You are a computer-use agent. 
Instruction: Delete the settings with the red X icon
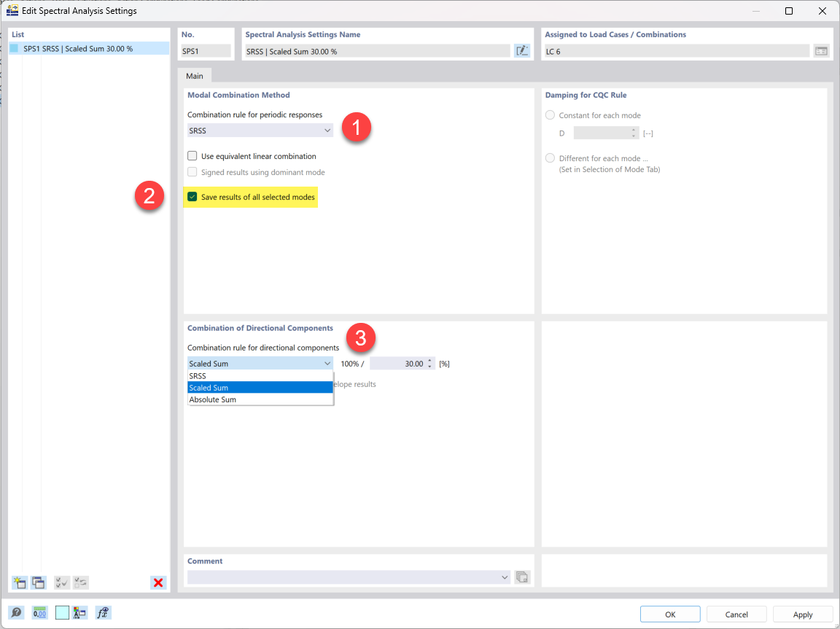click(x=158, y=582)
